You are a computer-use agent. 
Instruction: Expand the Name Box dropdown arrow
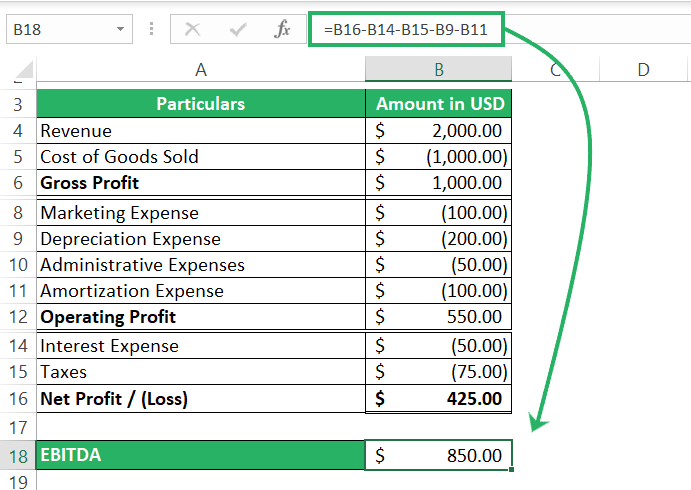coord(121,30)
